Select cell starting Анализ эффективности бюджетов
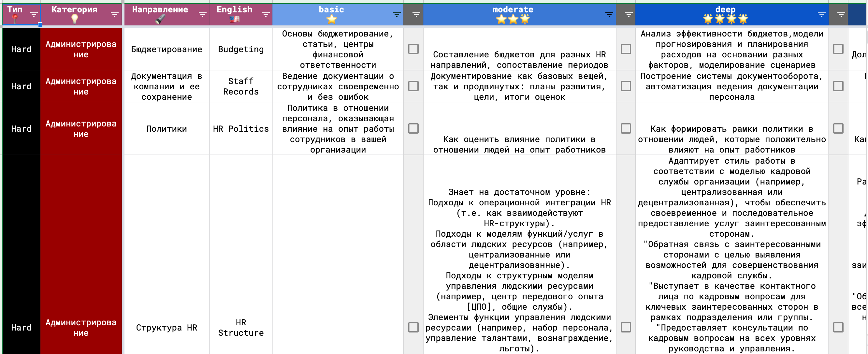This screenshot has width=868, height=354. click(732, 49)
